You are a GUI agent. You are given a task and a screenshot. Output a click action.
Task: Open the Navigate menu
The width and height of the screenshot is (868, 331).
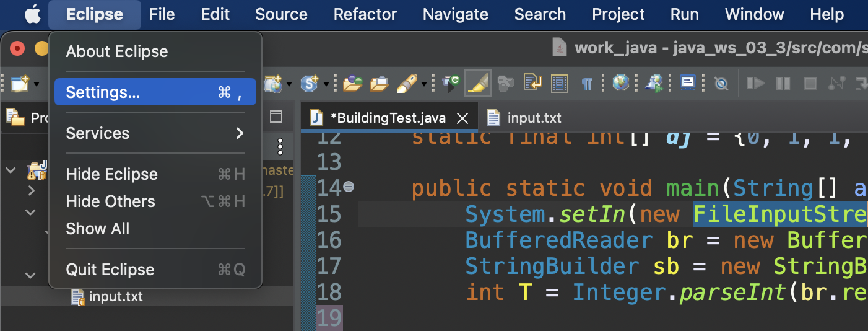tap(456, 14)
